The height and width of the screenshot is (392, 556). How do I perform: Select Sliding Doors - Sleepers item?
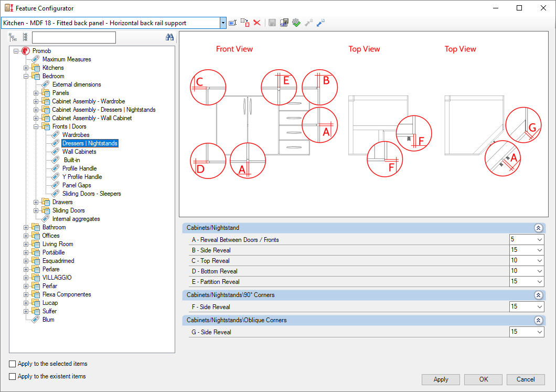(91, 194)
